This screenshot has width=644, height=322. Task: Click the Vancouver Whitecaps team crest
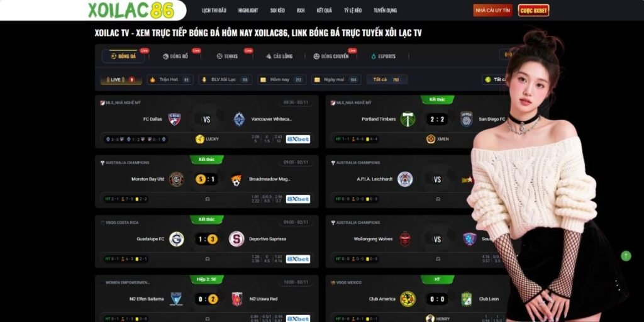pyautogui.click(x=239, y=119)
